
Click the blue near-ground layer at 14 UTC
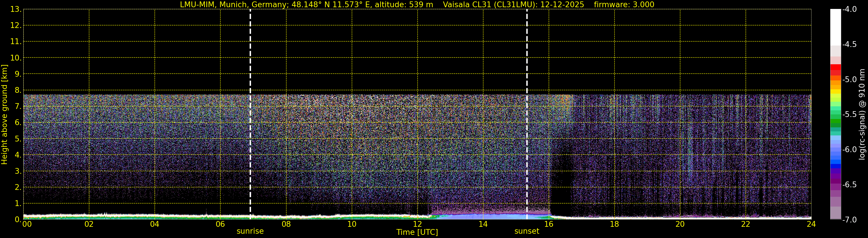(x=483, y=216)
